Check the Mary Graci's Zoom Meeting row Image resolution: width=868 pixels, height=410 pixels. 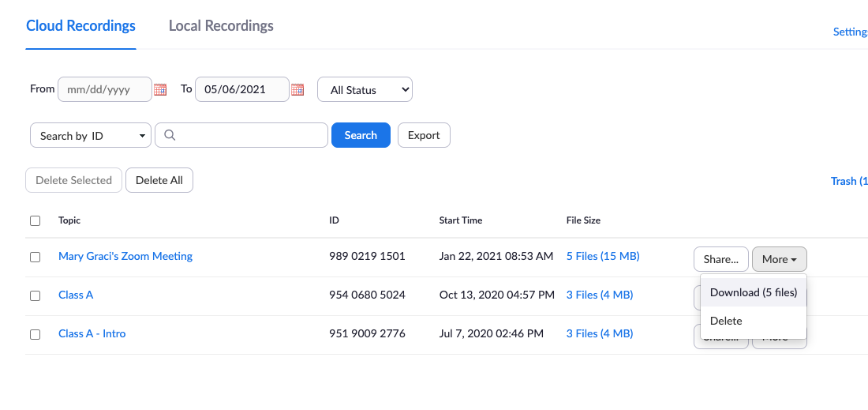pyautogui.click(x=35, y=257)
